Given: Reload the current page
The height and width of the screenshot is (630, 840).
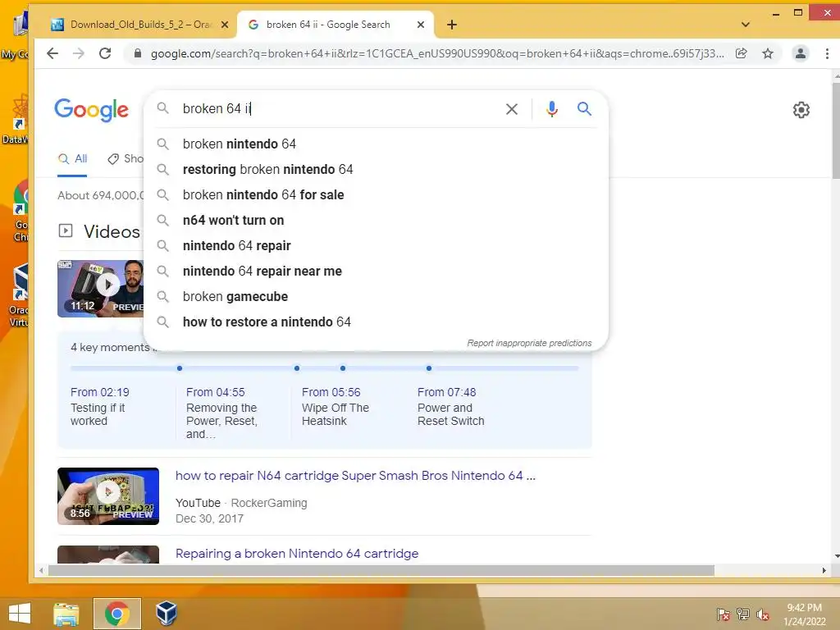Looking at the screenshot, I should (x=105, y=53).
